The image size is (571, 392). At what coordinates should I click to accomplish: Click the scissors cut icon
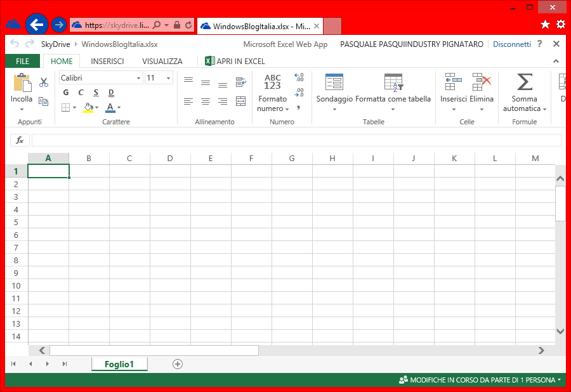tap(44, 82)
